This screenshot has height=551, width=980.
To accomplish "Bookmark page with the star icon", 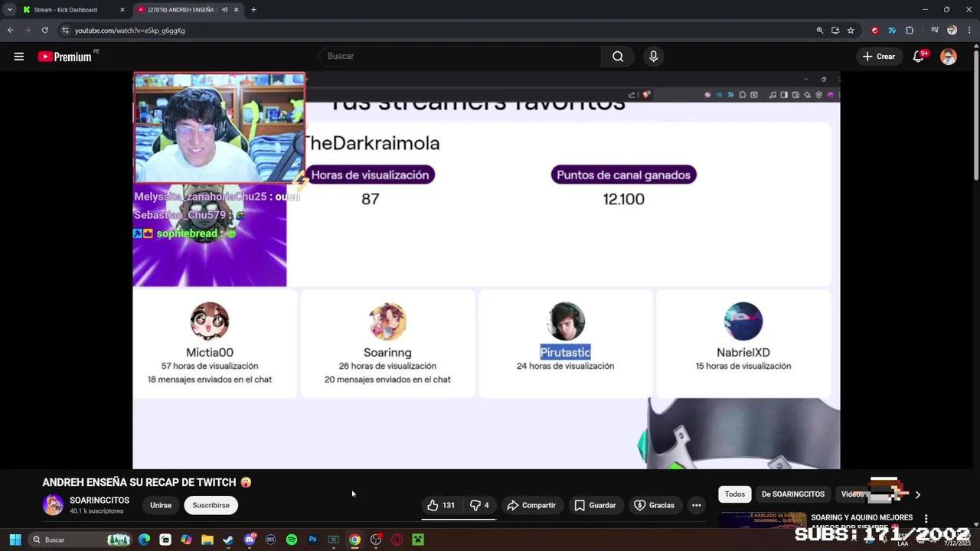I will click(851, 31).
